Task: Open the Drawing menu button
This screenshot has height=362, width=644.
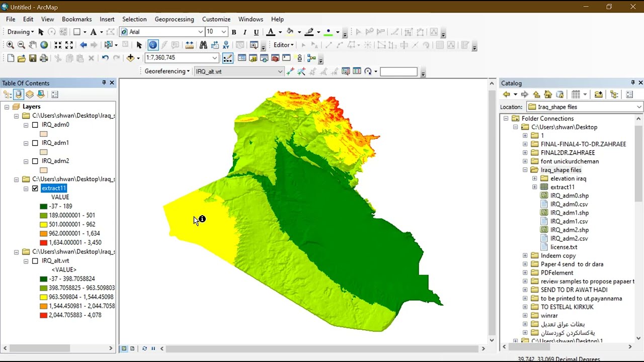Action: pos(21,32)
